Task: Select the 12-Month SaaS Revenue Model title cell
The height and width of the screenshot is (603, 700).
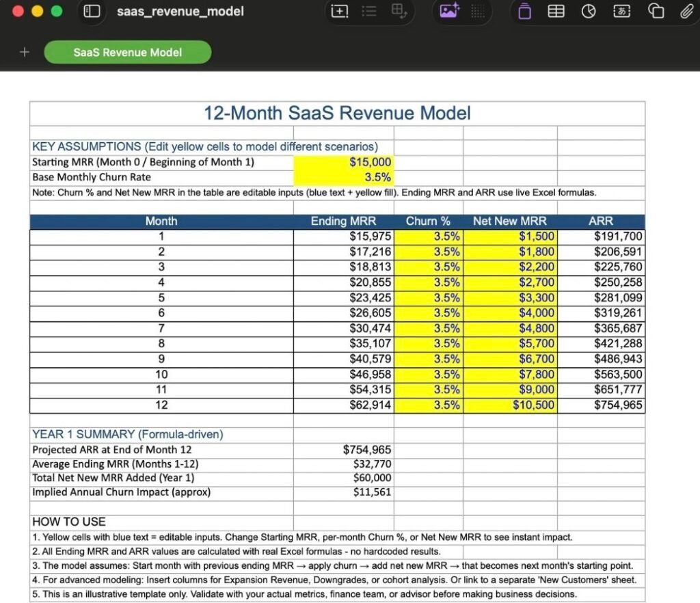Action: [x=338, y=113]
